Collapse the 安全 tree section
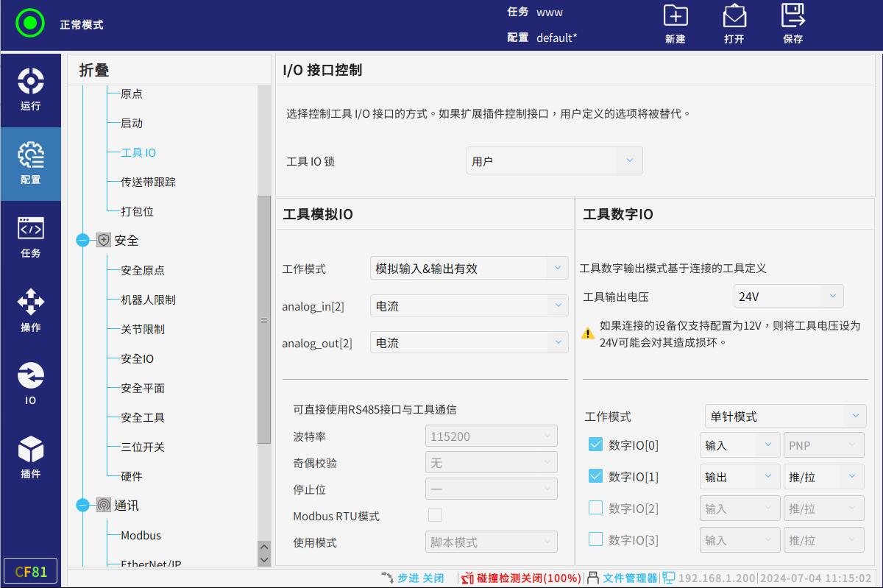This screenshot has height=588, width=883. (x=82, y=241)
